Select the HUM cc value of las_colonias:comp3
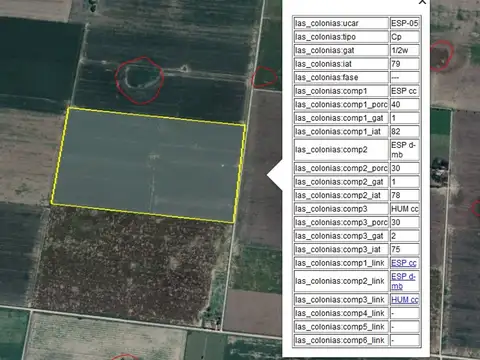 405,209
